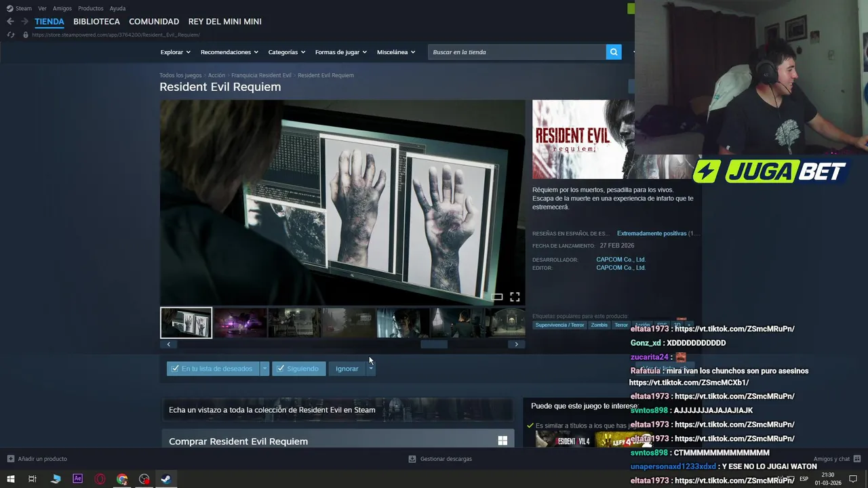Screen dimensions: 868x488
Task: Open the Formas de jugar dropdown
Action: (340, 52)
